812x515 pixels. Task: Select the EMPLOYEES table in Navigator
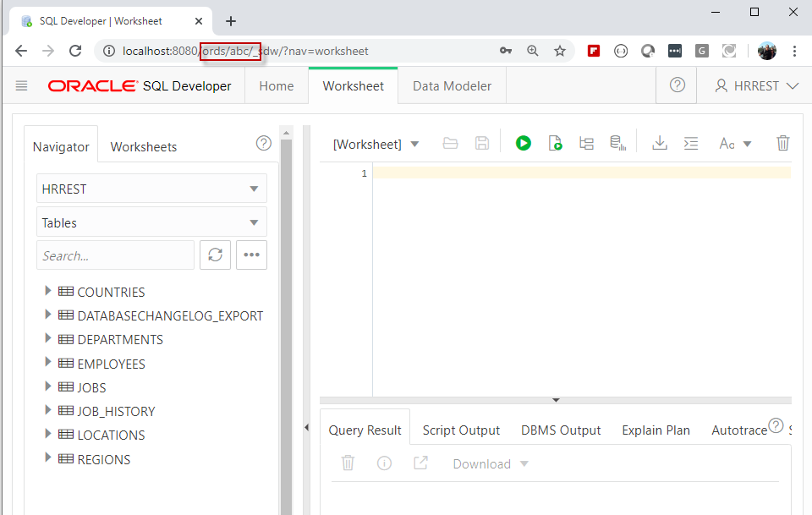click(x=112, y=364)
